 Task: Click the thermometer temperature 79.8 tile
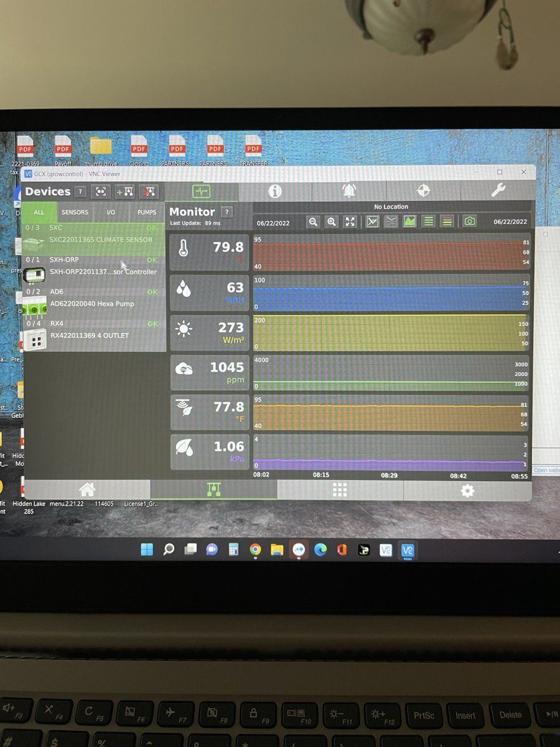point(210,252)
